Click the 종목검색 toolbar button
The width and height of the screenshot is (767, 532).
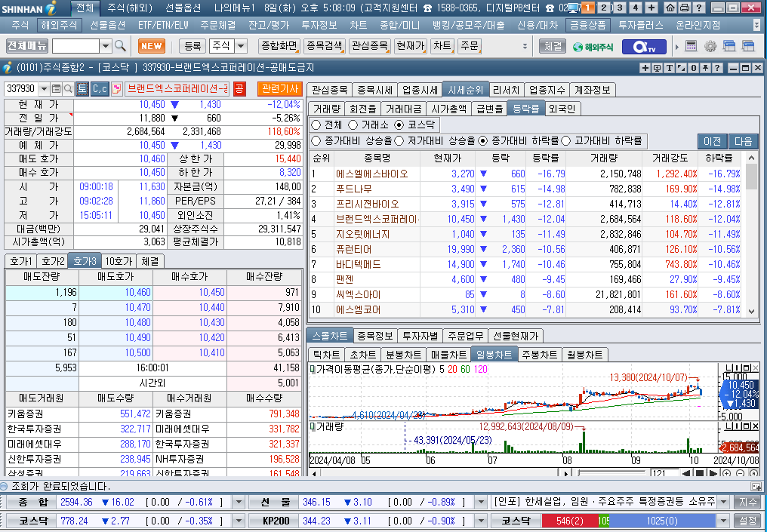(x=325, y=46)
